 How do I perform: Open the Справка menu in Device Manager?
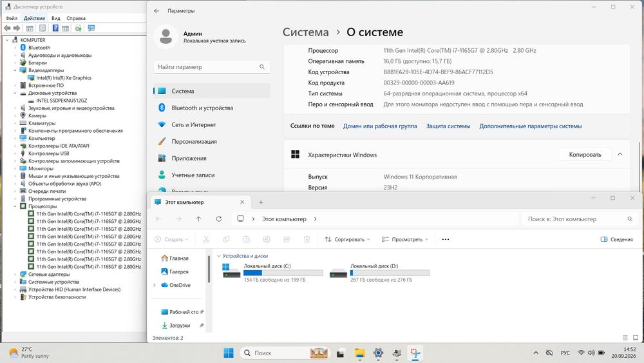click(x=76, y=18)
